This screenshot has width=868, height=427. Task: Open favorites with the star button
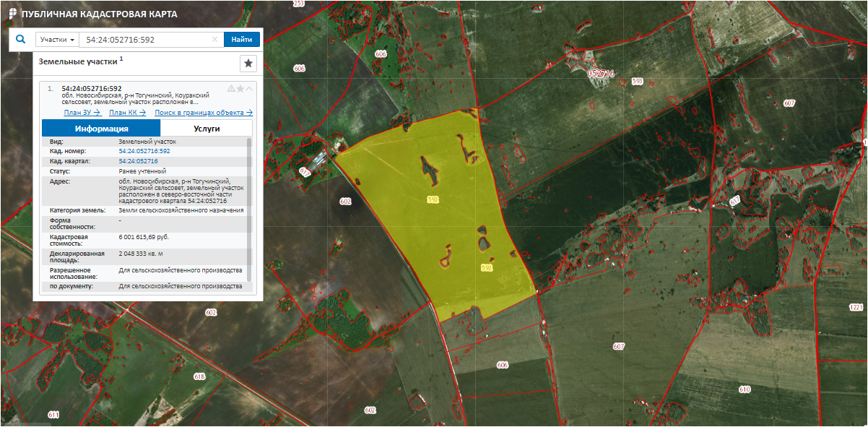click(x=248, y=64)
